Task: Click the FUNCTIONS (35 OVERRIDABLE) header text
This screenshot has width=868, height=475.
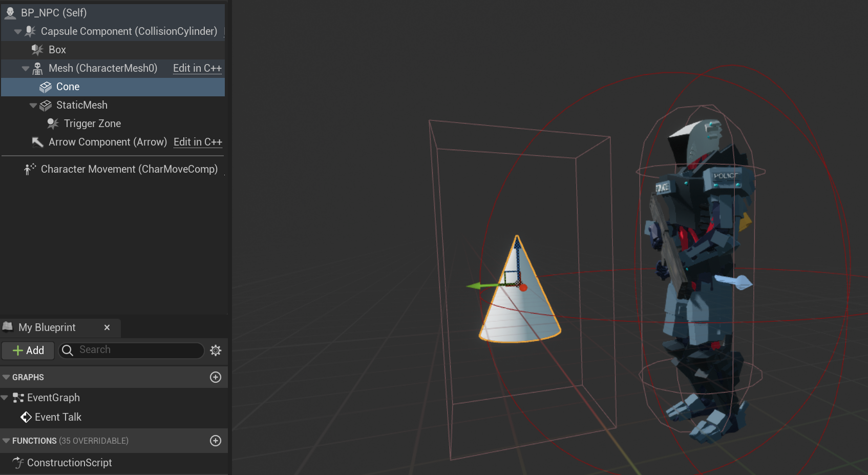Action: pyautogui.click(x=70, y=441)
